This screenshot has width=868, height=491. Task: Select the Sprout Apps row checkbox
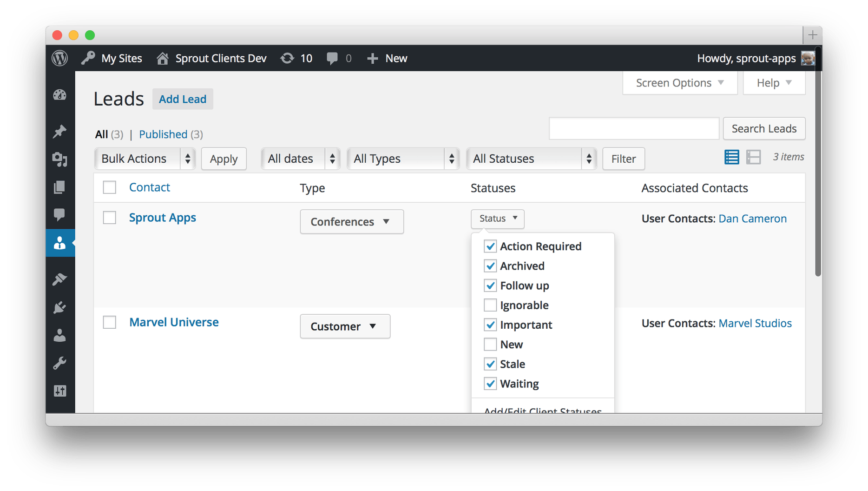pyautogui.click(x=110, y=218)
